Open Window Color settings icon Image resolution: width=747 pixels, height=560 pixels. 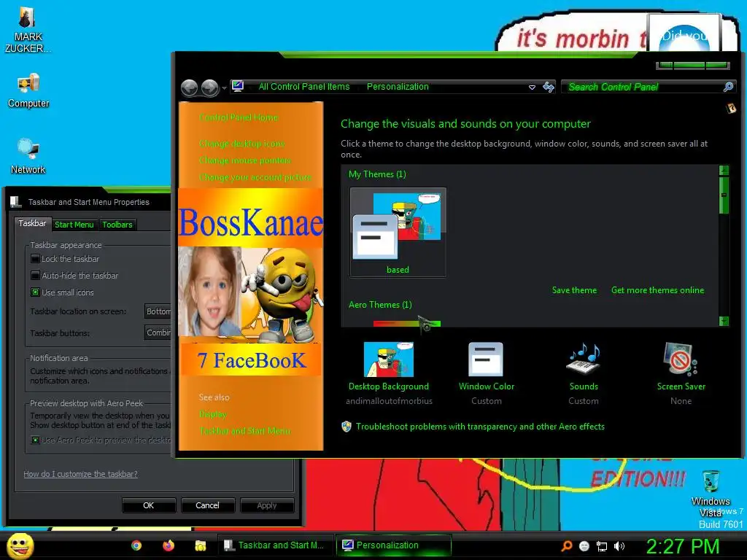[x=485, y=359]
